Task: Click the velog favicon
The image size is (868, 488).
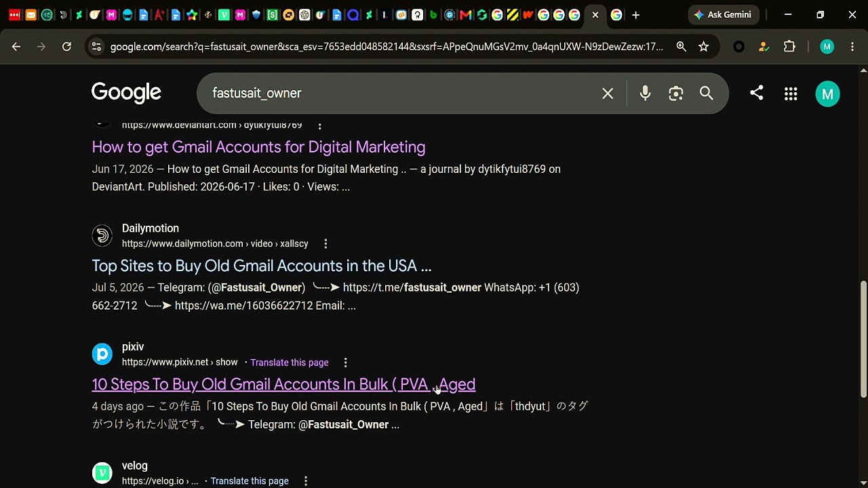Action: click(102, 472)
